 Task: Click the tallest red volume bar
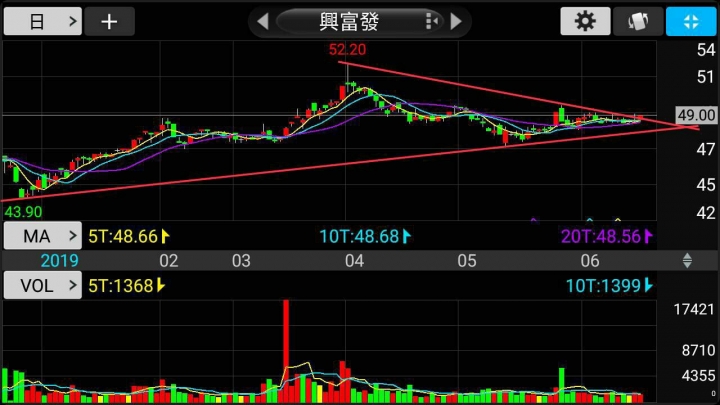pos(286,351)
